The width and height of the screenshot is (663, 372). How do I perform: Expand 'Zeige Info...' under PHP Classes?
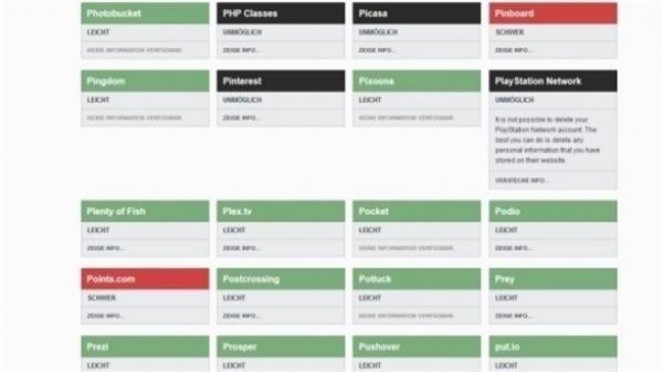pos(241,50)
